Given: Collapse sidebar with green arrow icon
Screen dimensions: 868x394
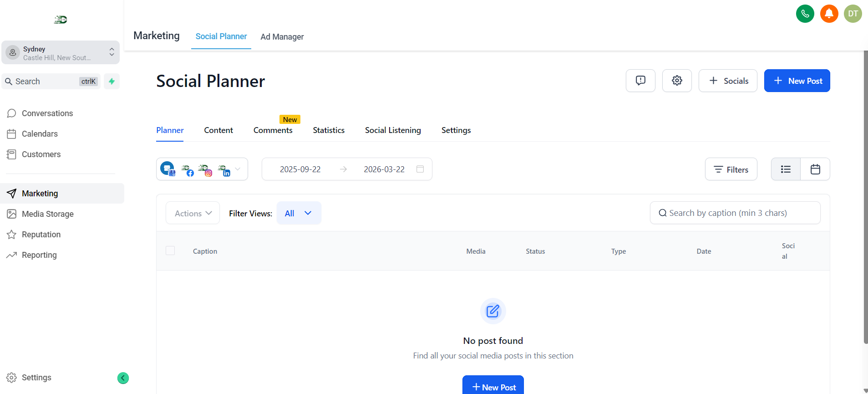Looking at the screenshot, I should [x=123, y=378].
